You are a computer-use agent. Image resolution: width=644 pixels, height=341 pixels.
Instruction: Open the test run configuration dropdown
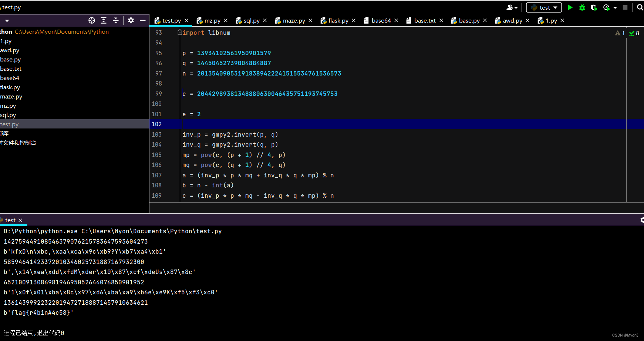point(543,7)
